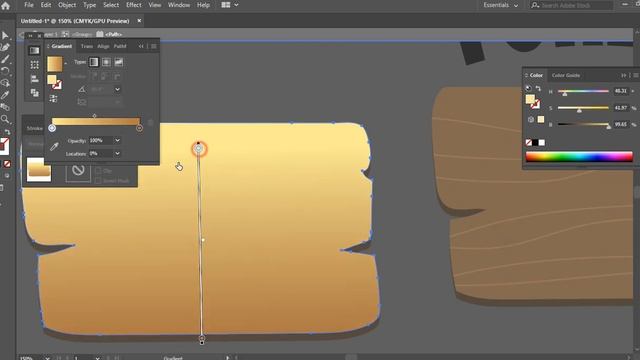Toggle the Invert Mask checkbox
This screenshot has width=640, height=360.
point(98,181)
